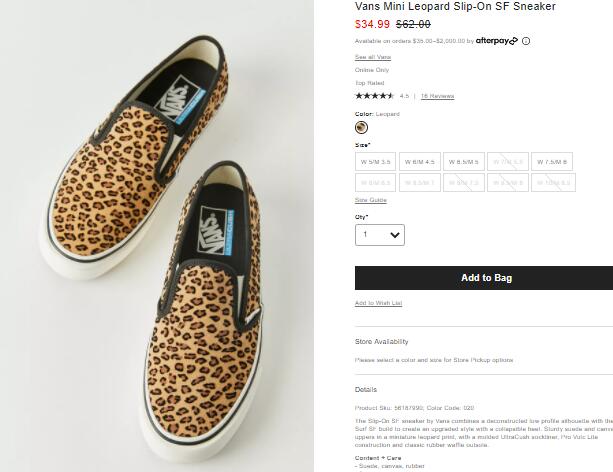The image size is (613, 472).
Task: Pick size W 7.5/M 6
Action: click(550, 162)
